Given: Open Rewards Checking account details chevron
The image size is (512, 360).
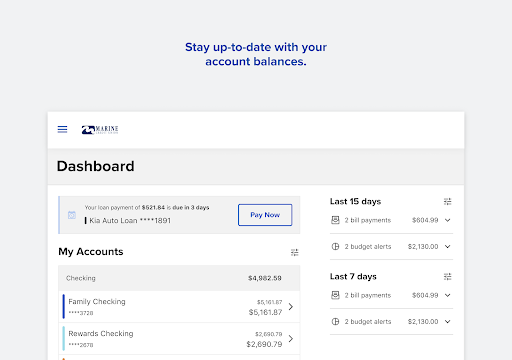Looking at the screenshot, I should tap(291, 339).
